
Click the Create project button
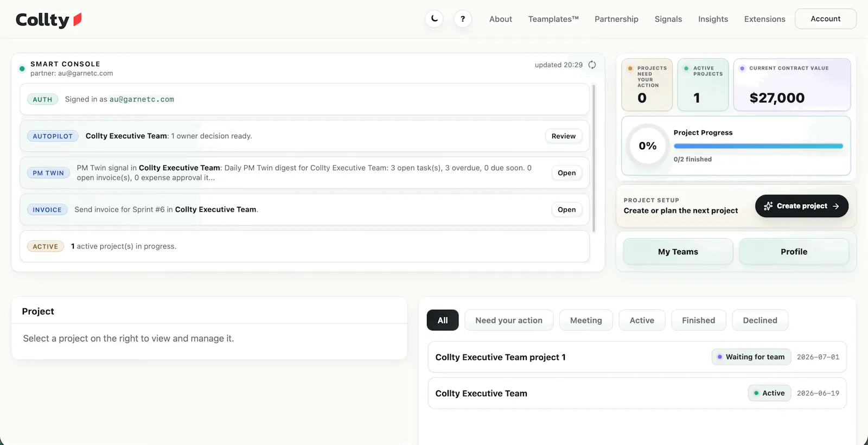[x=801, y=206]
